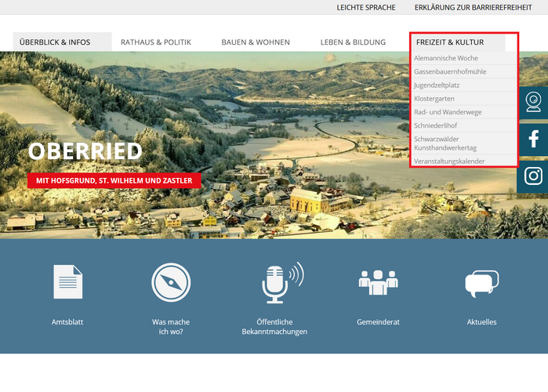Image resolution: width=548 pixels, height=392 pixels.
Task: Open the Instagram profile icon
Action: click(x=533, y=176)
